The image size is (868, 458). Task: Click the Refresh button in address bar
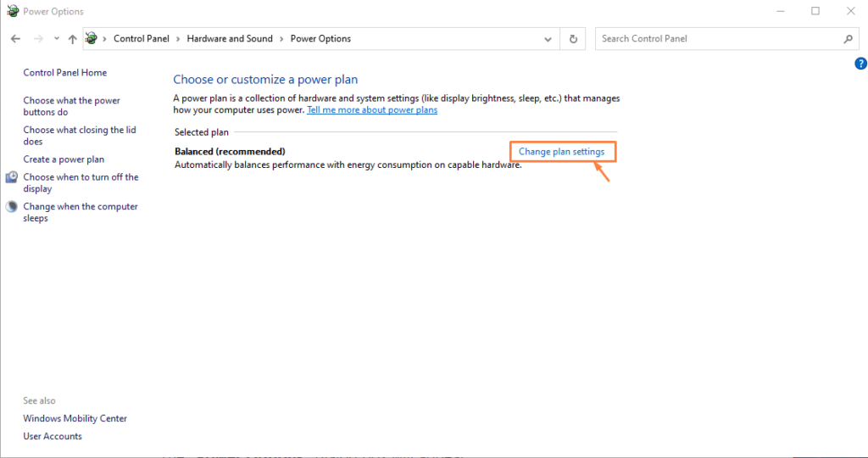[x=574, y=39]
